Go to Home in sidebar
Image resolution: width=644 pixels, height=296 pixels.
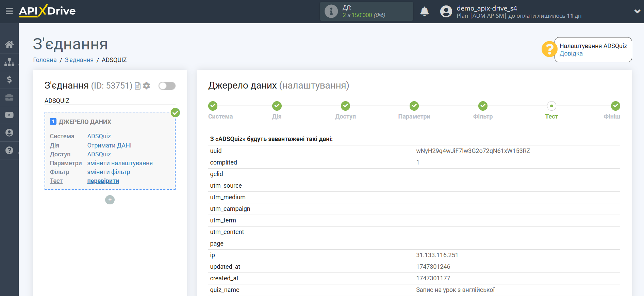click(x=9, y=44)
